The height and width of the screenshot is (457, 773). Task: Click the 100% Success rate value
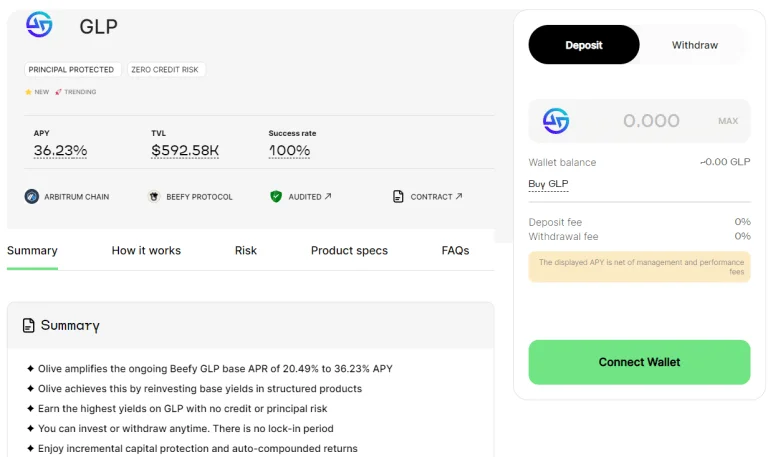point(289,150)
